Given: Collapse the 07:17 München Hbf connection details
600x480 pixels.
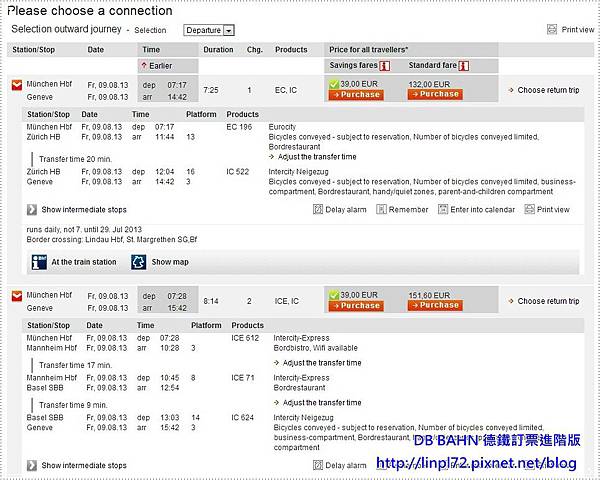Looking at the screenshot, I should pos(17,85).
